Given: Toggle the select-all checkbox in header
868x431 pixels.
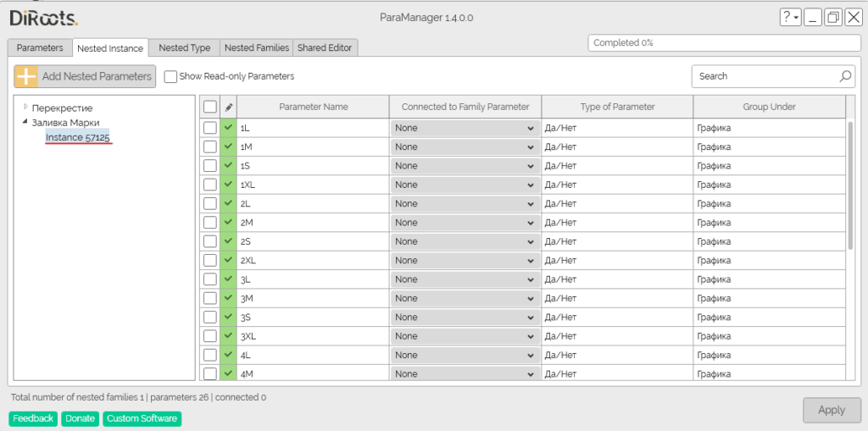Looking at the screenshot, I should (210, 108).
